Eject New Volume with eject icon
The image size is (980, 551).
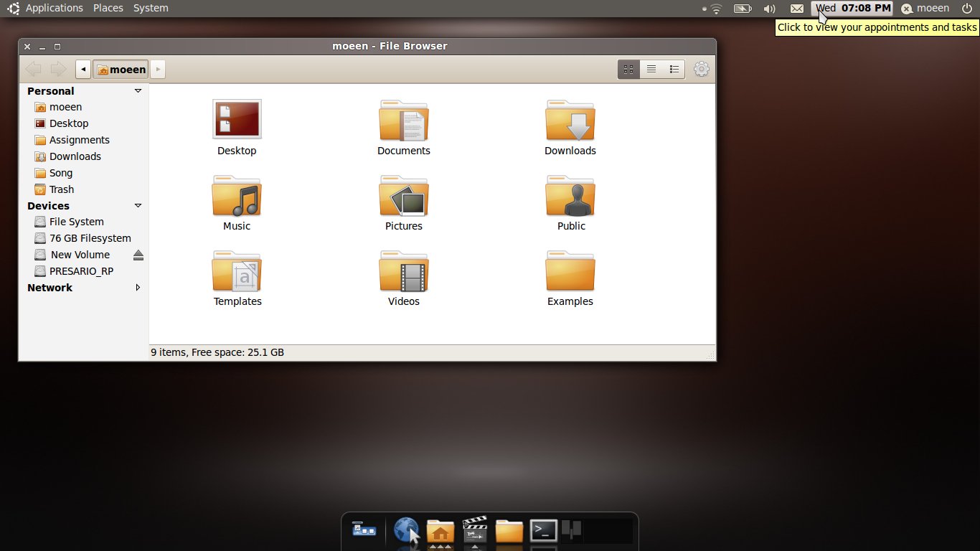pos(138,255)
